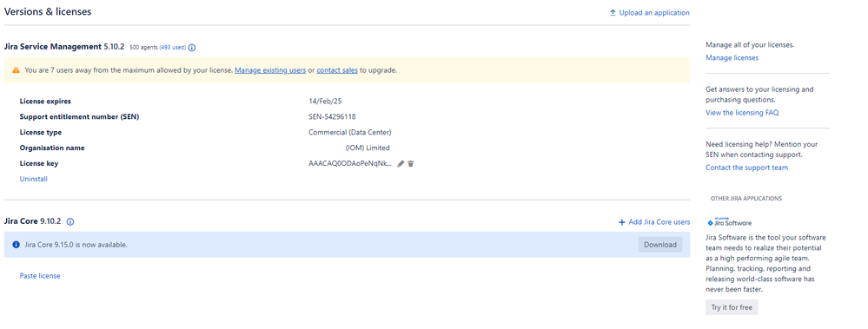868x329 pixels.
Task: Click the upload arrow icon beside Upload an application
Action: 613,13
